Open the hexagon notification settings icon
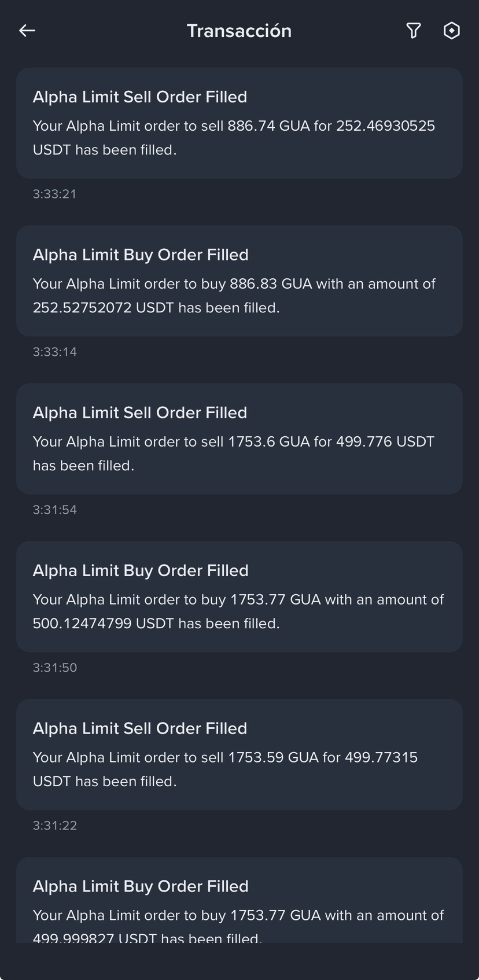479x980 pixels. [x=451, y=31]
